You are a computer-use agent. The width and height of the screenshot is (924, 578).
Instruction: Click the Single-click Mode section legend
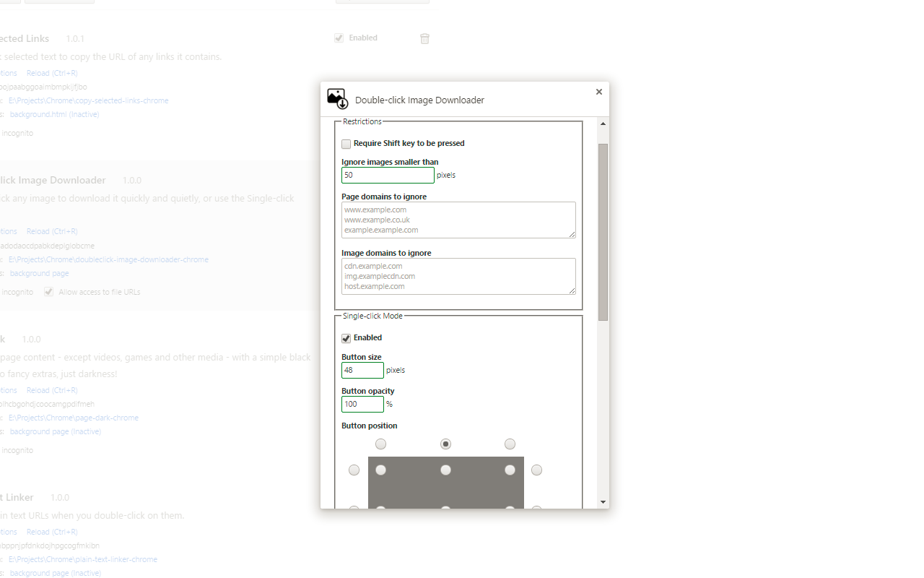(372, 316)
